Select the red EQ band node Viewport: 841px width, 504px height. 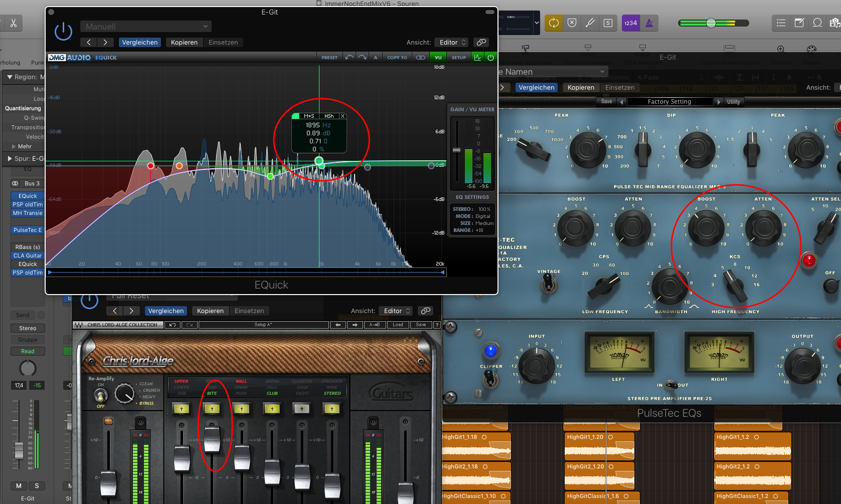(150, 166)
